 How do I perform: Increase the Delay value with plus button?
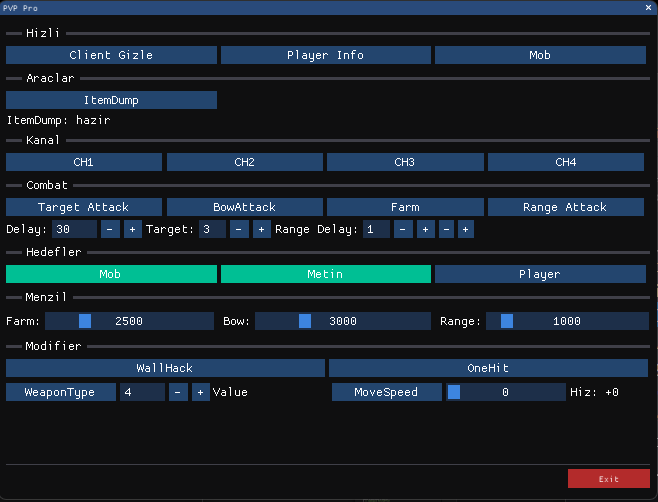(x=132, y=230)
